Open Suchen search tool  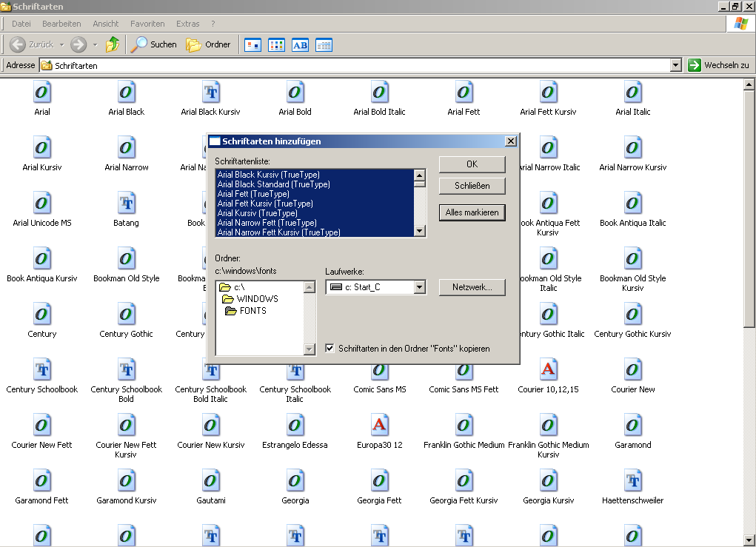pos(154,44)
